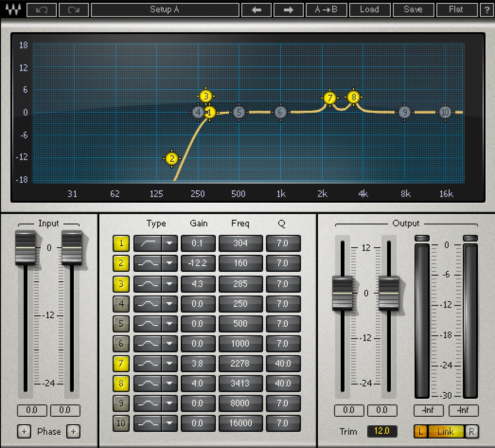
Task: Click band 7 Freq field 2278
Action: pos(240,363)
